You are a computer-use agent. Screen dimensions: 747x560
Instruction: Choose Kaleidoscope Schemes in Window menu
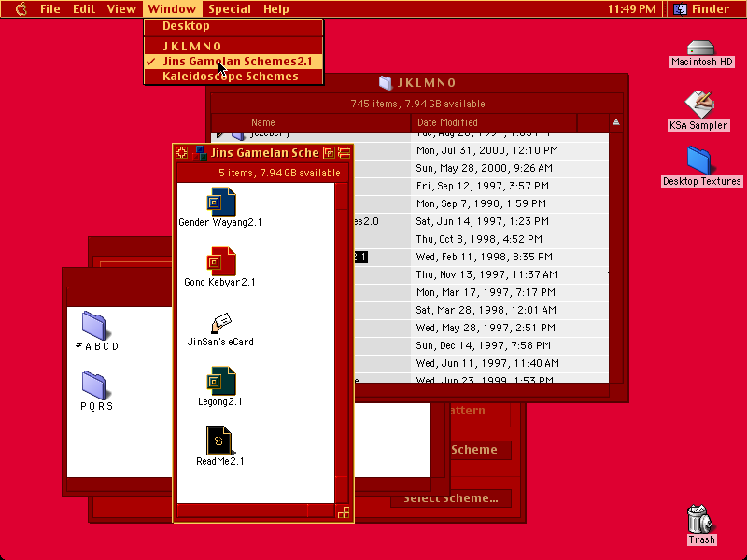click(233, 77)
